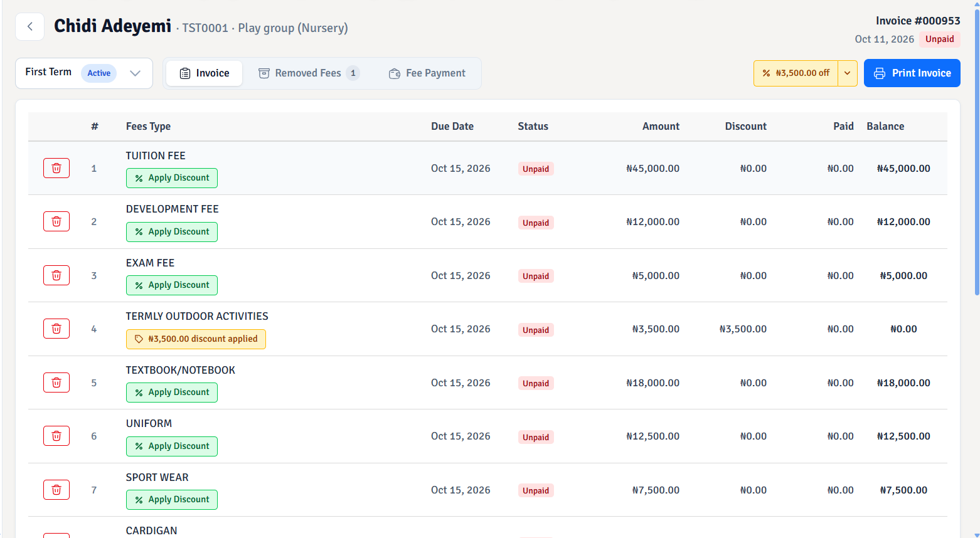Click the Balance column header
The width and height of the screenshot is (980, 538).
pyautogui.click(x=885, y=126)
